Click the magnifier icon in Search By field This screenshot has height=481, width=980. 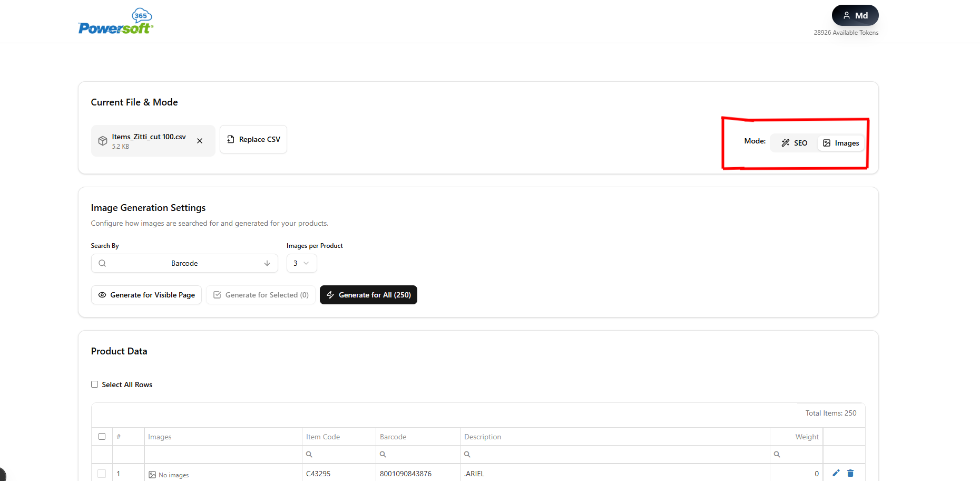[102, 263]
